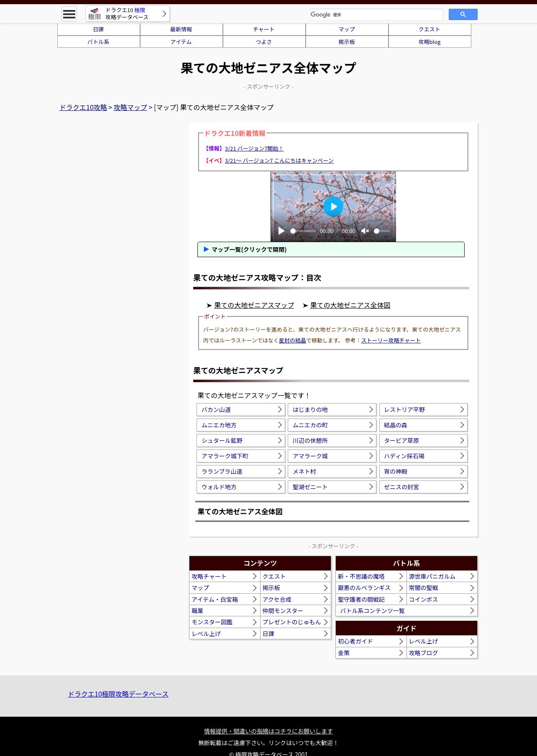Open 金策 in the ガイド panel

pos(371,653)
